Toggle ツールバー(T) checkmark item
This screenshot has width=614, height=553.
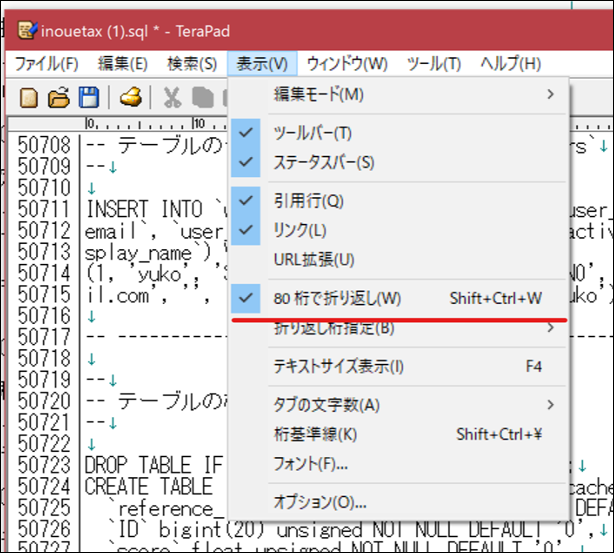tap(398, 133)
